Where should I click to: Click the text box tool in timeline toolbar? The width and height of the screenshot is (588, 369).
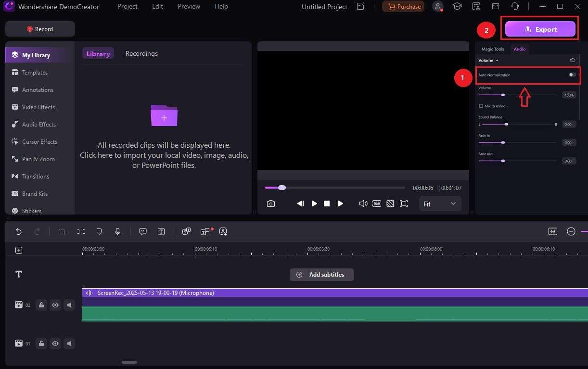coord(161,231)
